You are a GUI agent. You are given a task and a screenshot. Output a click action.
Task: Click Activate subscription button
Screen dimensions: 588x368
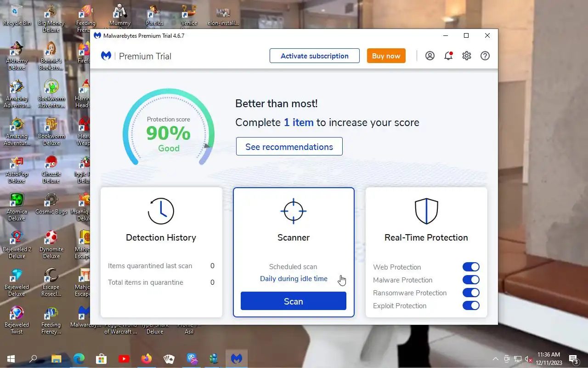click(315, 56)
